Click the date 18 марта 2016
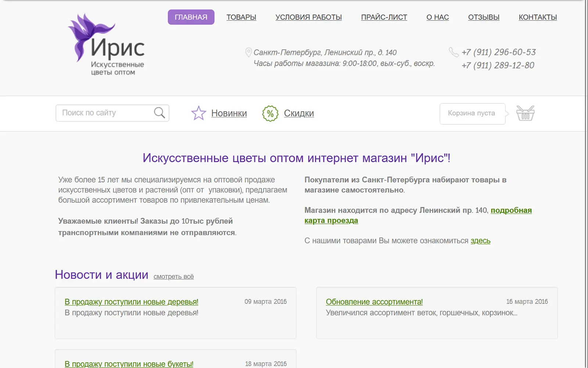588x368 pixels. click(266, 364)
